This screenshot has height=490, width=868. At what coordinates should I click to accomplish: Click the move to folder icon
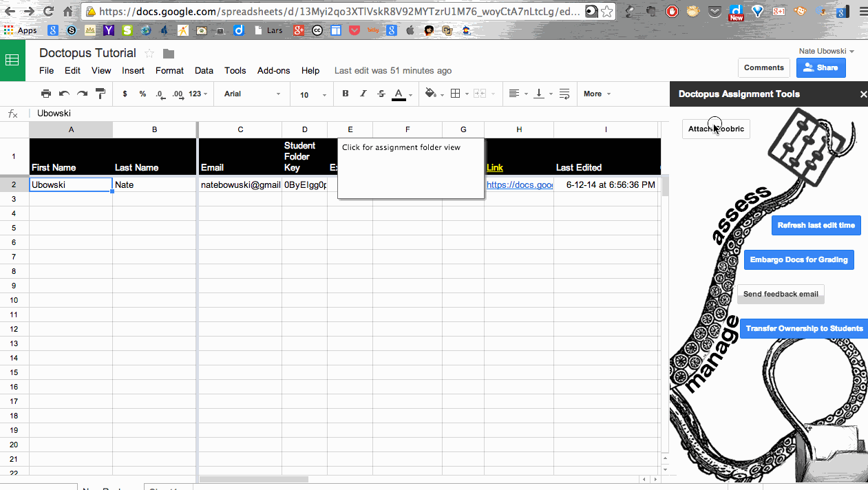(x=169, y=54)
